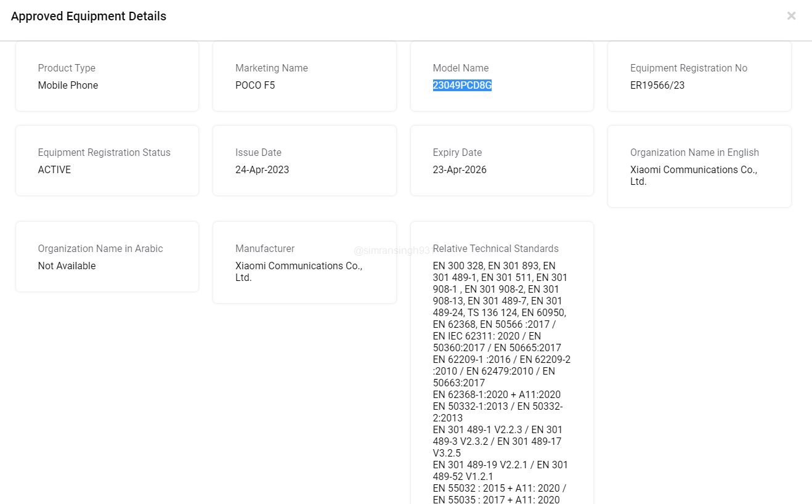Screen dimensions: 812x504
Task: Click the "Organization Name in English" label
Action: [694, 153]
